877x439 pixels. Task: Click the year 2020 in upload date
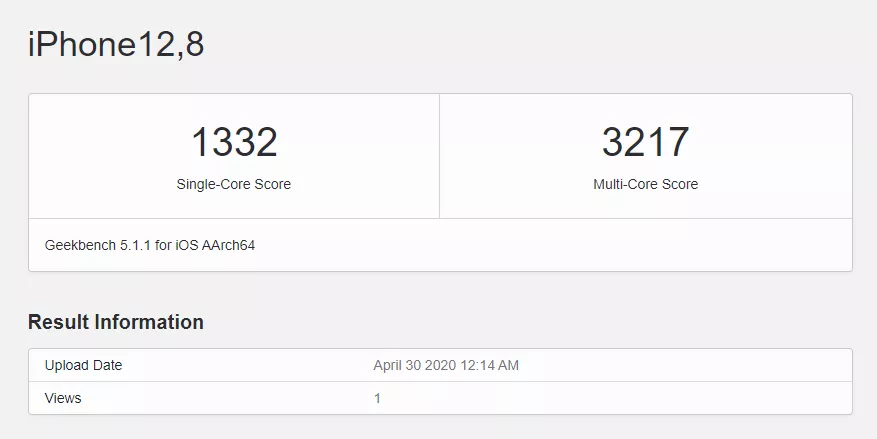click(440, 365)
